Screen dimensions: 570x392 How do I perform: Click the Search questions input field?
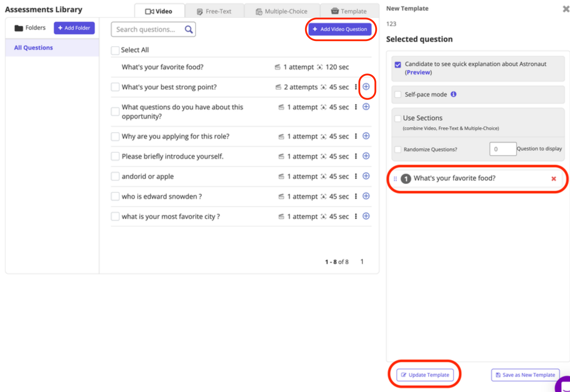pos(153,29)
